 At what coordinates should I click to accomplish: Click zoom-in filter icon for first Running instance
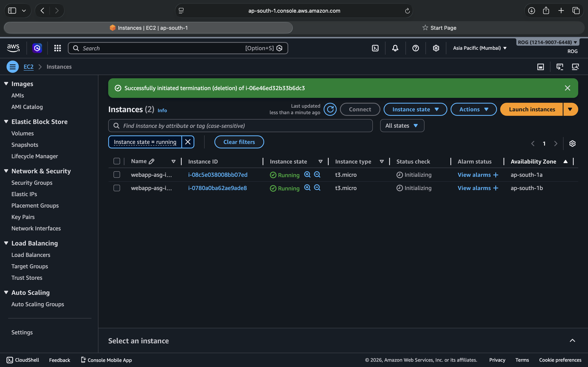307,175
